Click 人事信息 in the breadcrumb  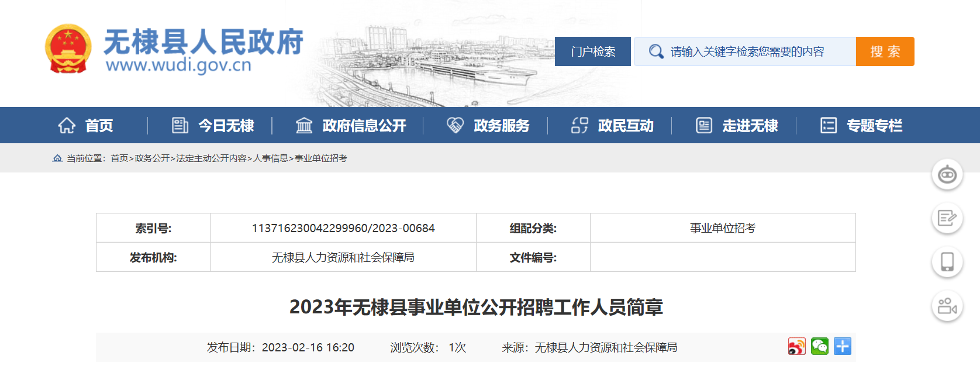coord(271,158)
